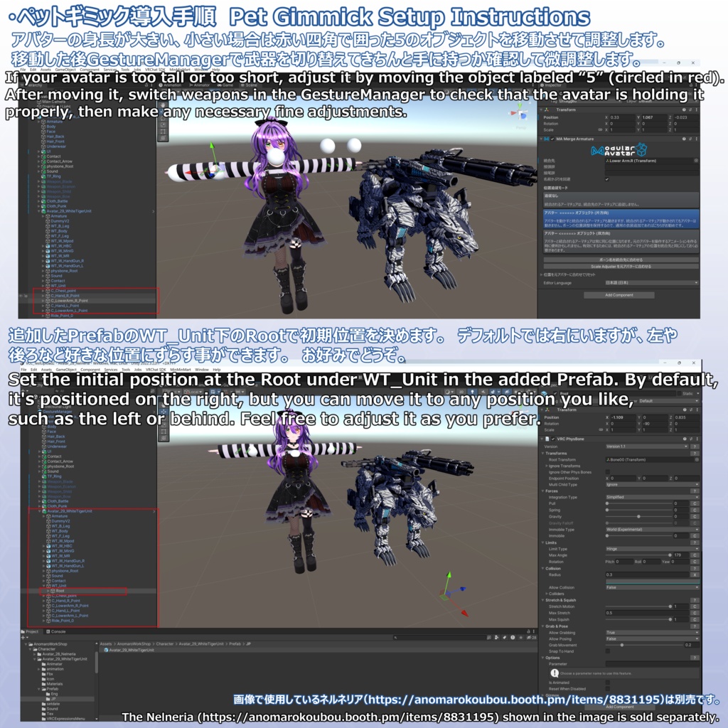Click Pull curve C button in PhysBone
This screenshot has height=728, width=728.
click(x=695, y=503)
